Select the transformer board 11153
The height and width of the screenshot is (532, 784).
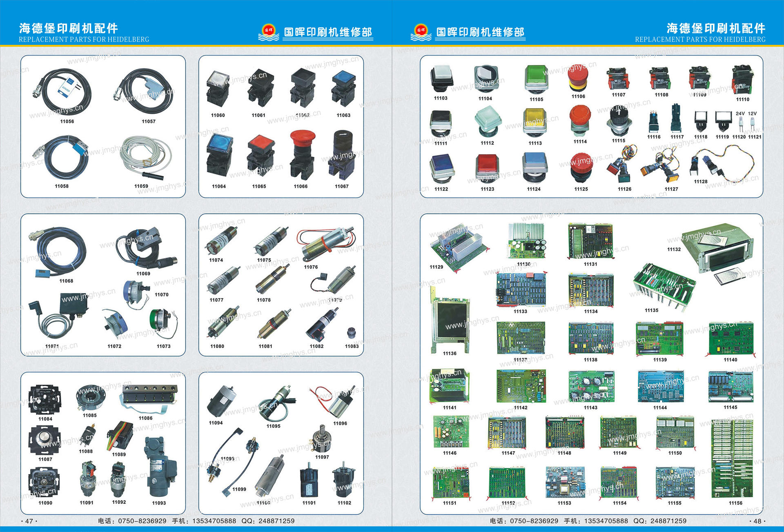pyautogui.click(x=565, y=482)
